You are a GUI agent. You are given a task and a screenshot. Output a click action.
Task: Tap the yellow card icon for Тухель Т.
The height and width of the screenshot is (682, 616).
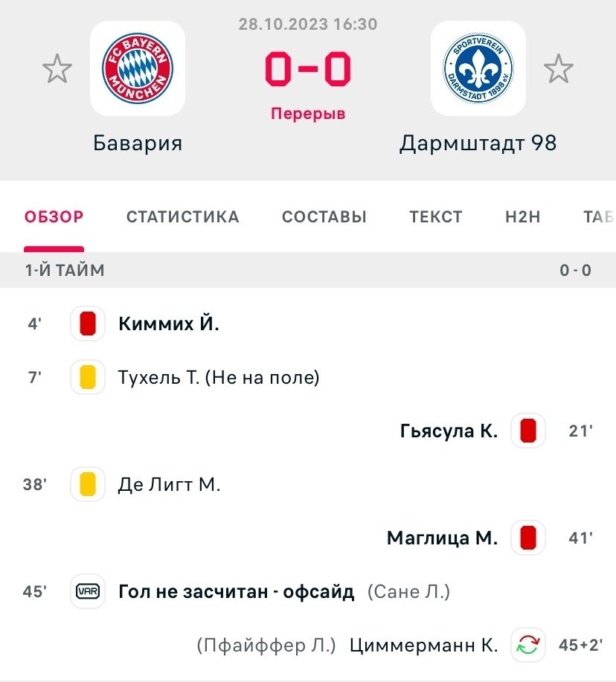88,378
